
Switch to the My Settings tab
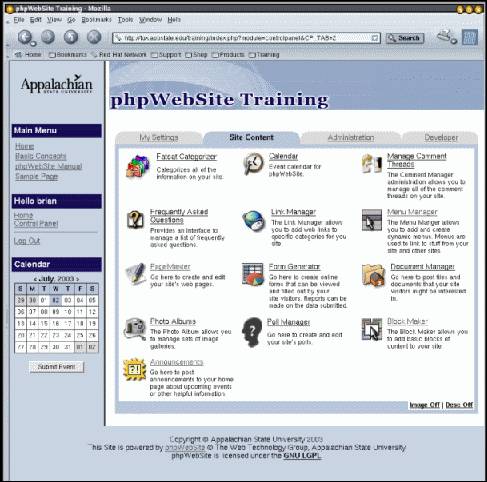click(x=159, y=137)
